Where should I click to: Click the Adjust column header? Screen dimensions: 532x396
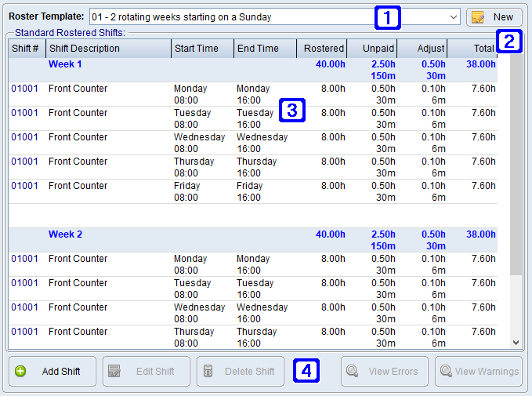point(422,49)
